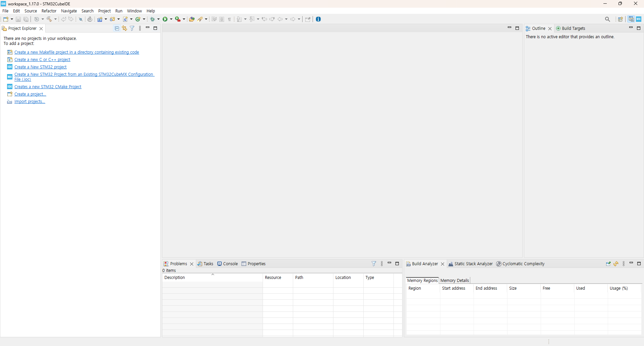Click the Forward navigation arrow in toolbar

tap(293, 19)
